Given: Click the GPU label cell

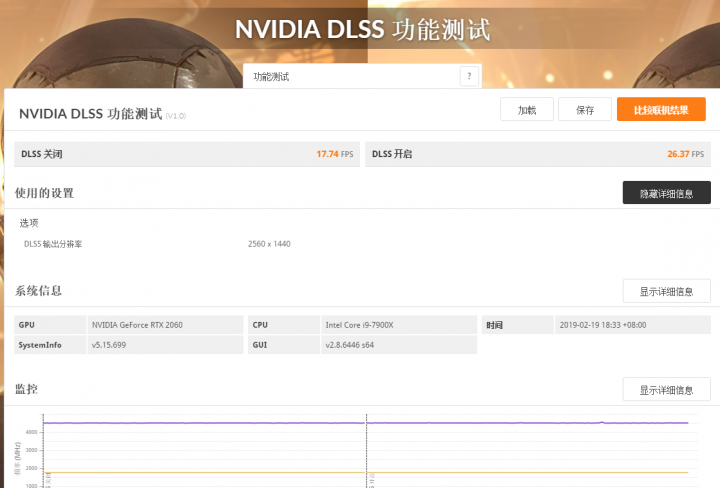Looking at the screenshot, I should (50, 325).
